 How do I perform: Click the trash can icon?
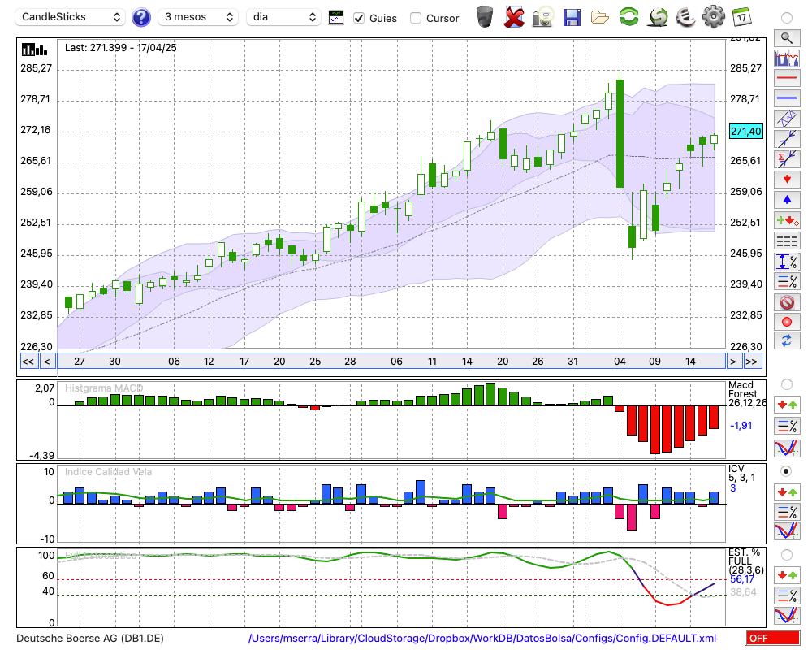tap(485, 16)
